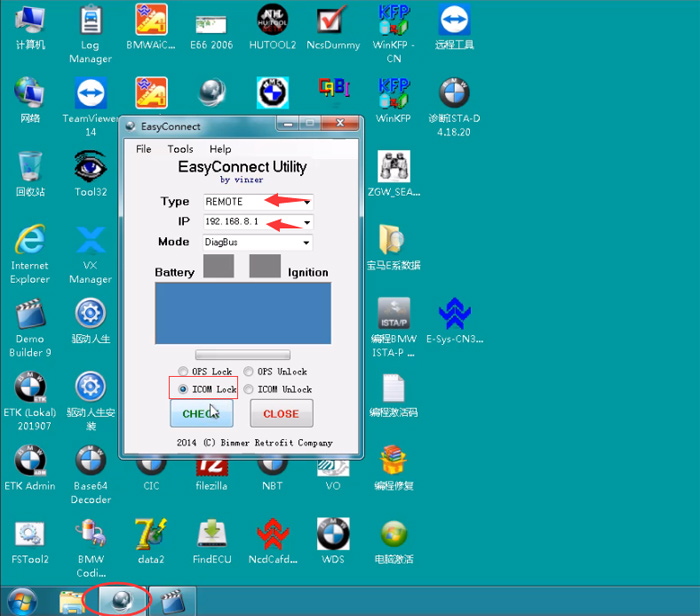Open the 宝马E系数据 folder

click(x=393, y=247)
